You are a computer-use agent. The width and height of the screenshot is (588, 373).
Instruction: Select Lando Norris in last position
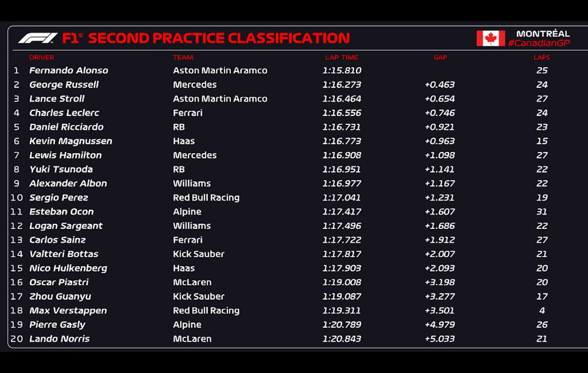59,339
